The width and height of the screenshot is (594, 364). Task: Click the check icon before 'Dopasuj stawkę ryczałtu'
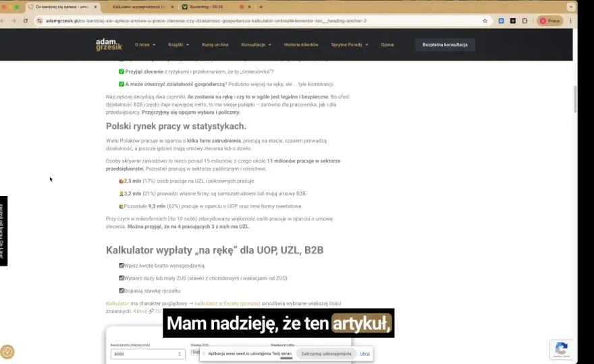[122, 291]
